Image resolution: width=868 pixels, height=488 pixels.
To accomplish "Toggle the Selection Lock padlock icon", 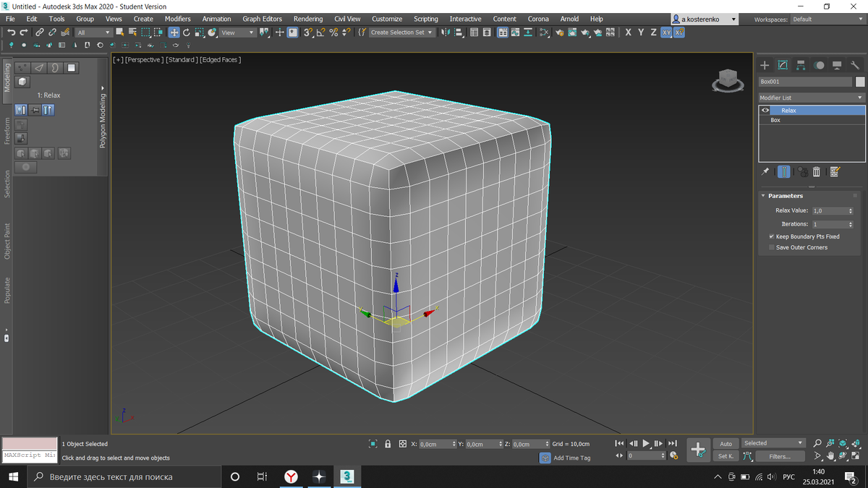I will tap(388, 444).
